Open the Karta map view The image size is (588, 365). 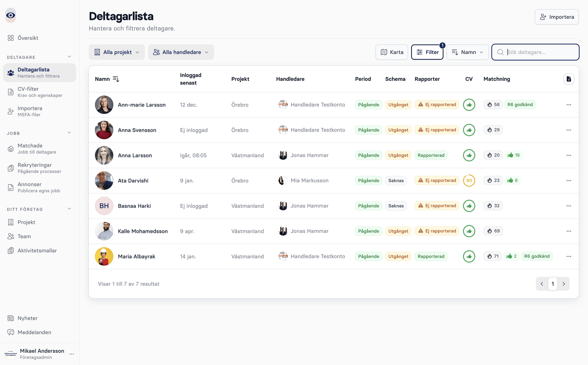pos(392,52)
